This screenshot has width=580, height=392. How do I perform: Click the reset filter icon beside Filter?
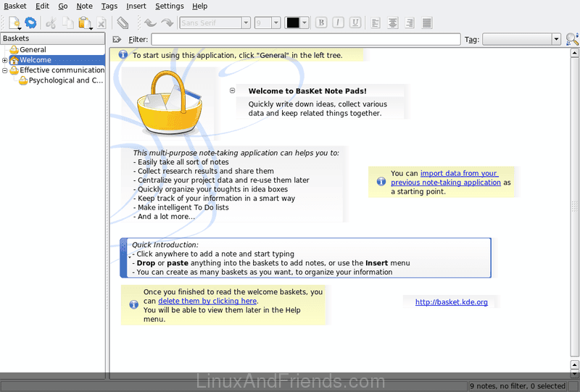[x=117, y=39]
